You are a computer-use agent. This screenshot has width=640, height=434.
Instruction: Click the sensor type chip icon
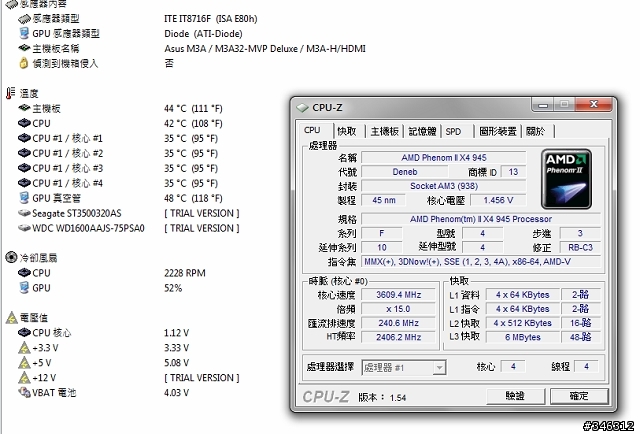24,19
